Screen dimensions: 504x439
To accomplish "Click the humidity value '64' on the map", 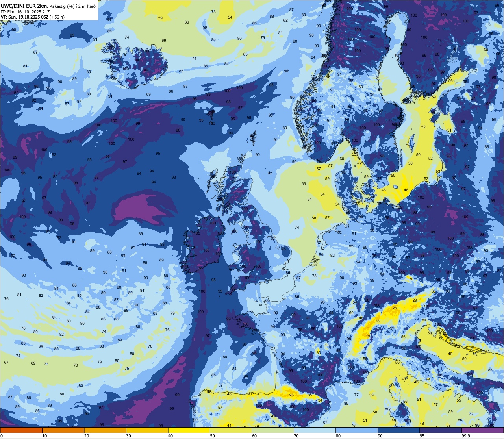I will pyautogui.click(x=309, y=200).
